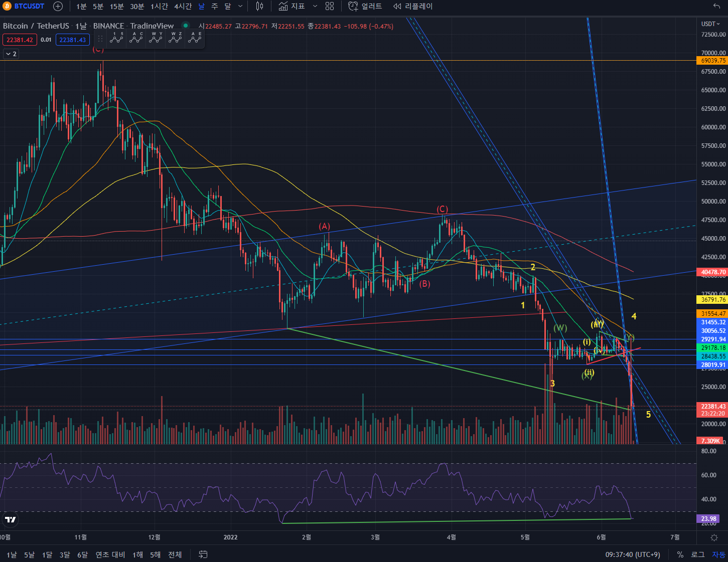This screenshot has height=562, width=728.
Task: Select 6달 date range
Action: (x=82, y=554)
